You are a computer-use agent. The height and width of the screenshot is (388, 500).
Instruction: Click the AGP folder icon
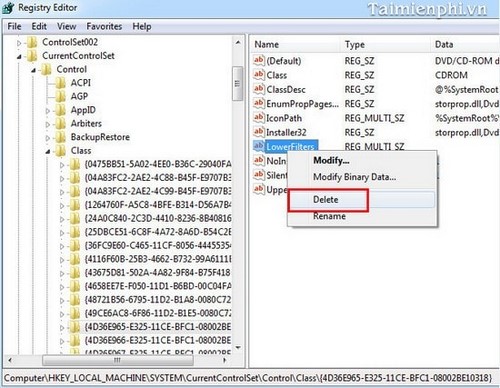pyautogui.click(x=61, y=96)
